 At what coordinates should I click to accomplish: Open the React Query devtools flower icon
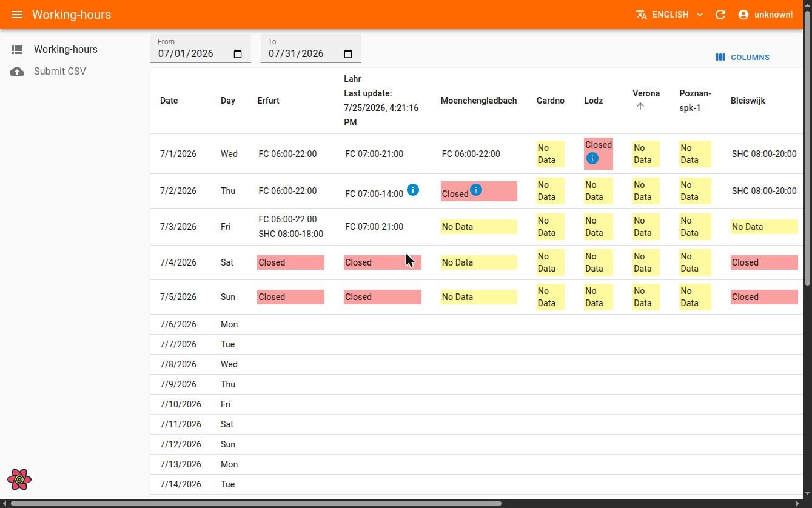pyautogui.click(x=19, y=480)
